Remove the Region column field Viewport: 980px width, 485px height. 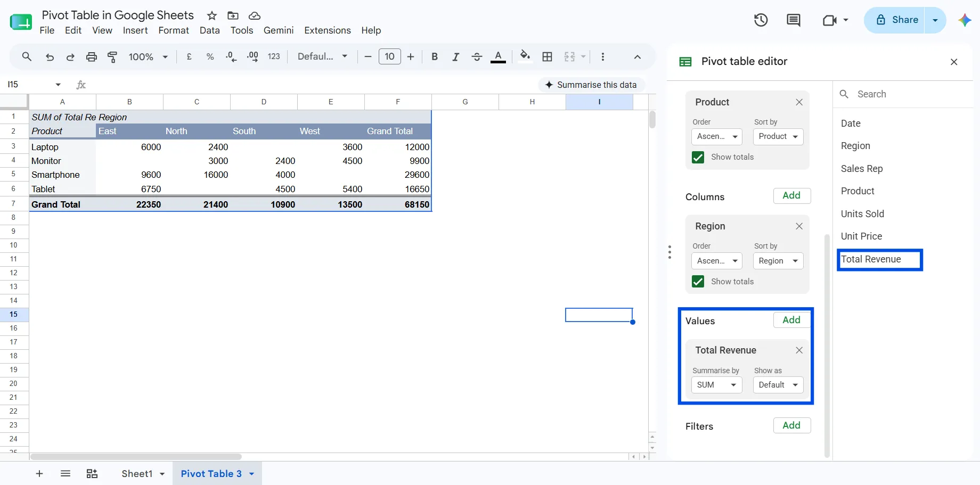[799, 226]
